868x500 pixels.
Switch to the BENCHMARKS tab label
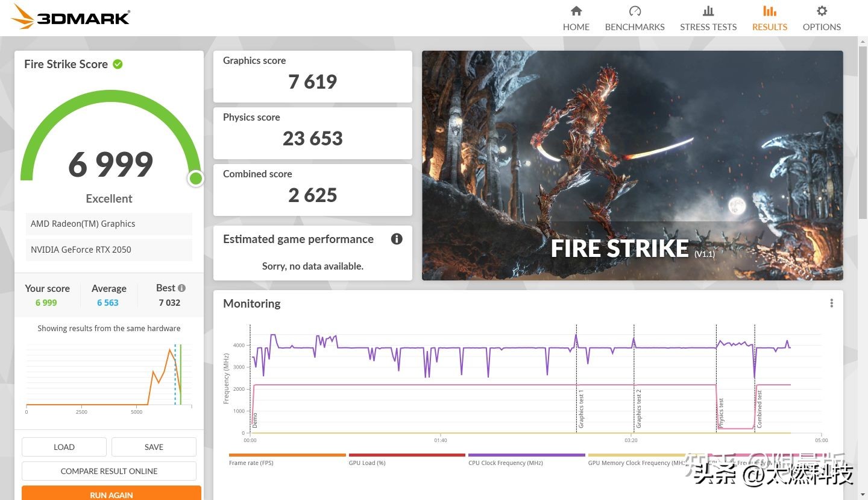[x=635, y=27]
